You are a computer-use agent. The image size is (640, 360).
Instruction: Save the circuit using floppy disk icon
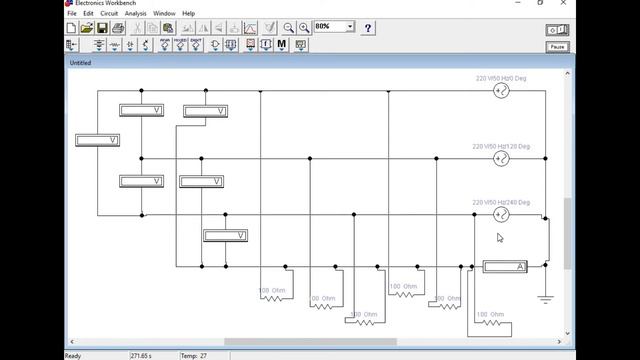pos(102,28)
